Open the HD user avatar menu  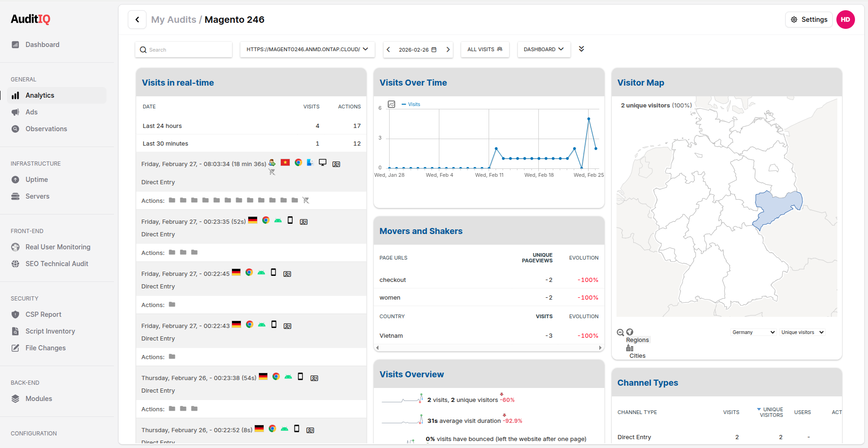(845, 20)
